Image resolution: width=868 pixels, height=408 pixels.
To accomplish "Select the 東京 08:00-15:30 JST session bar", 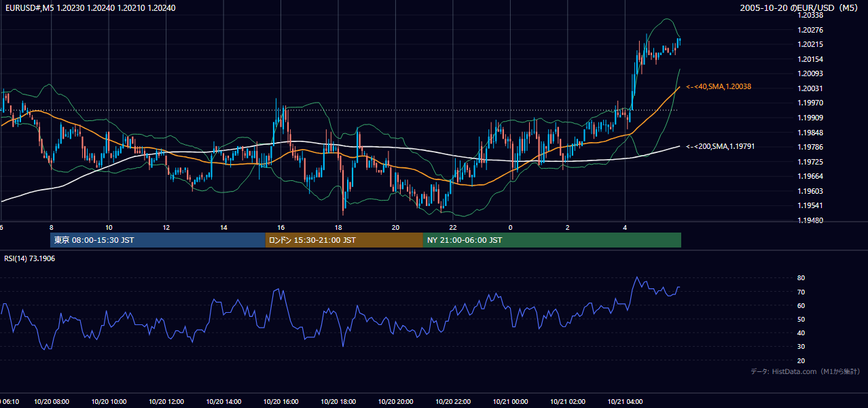I will 158,240.
